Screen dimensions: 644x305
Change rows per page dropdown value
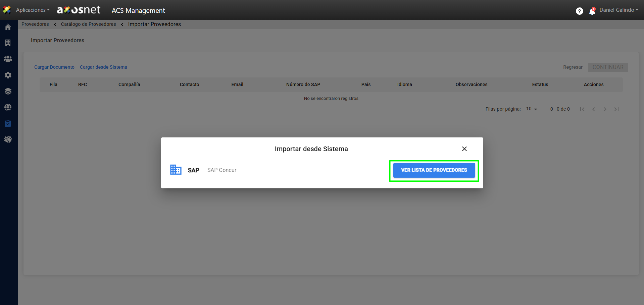click(x=532, y=109)
